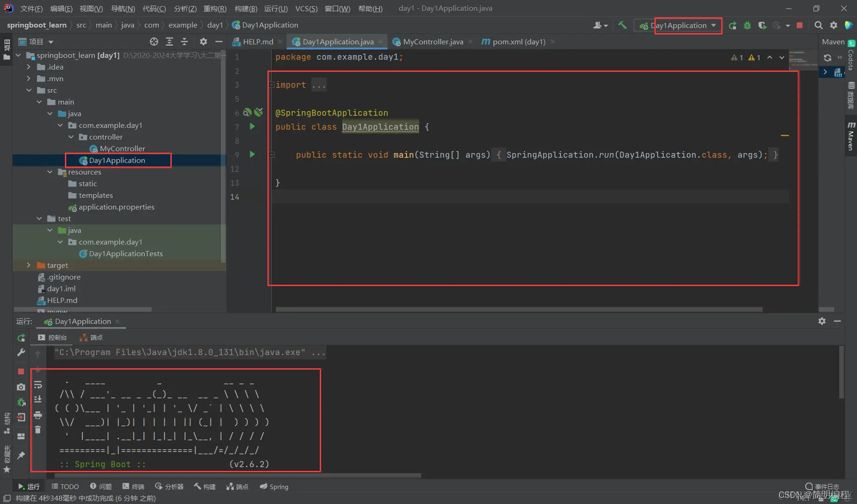
Task: Open the 问题 tool window
Action: (101, 486)
